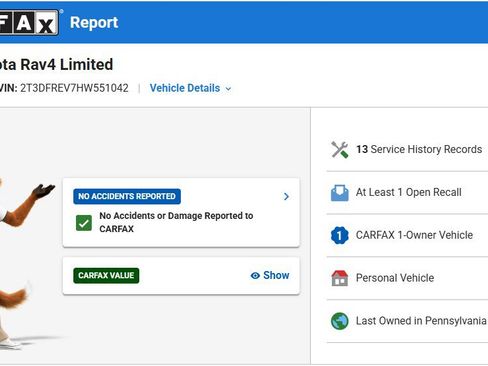Click the CARFAX logo in header

(x=29, y=23)
